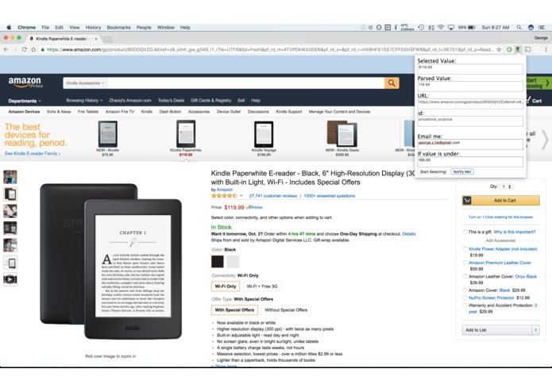Click the orange Amazon search magnifier button
Image resolution: width=552 pixels, height=392 pixels.
click(392, 83)
